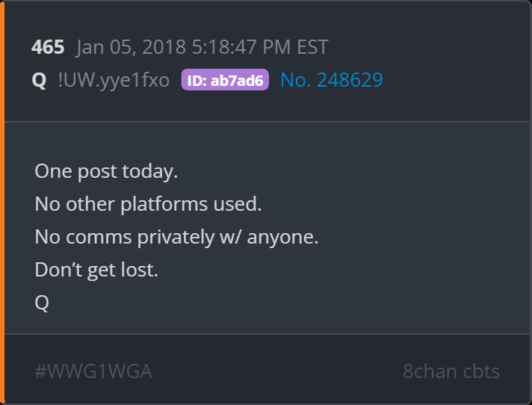The image size is (532, 405).
Task: Open the No. 248629 post link
Action: pyautogui.click(x=331, y=80)
